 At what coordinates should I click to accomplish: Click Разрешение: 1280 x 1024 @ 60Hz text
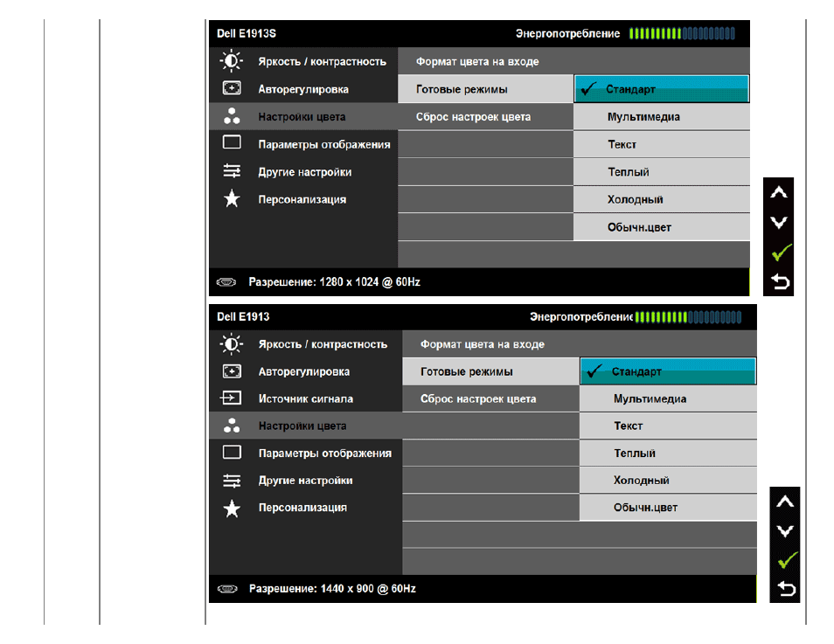pos(334,282)
